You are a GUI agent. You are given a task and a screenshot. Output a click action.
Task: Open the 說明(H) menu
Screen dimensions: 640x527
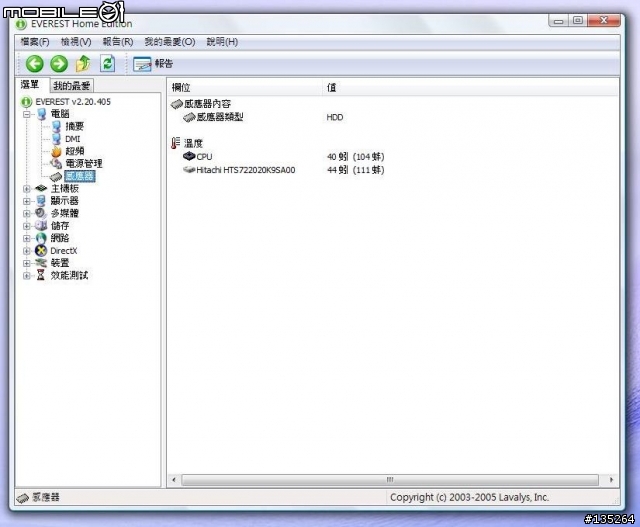(x=222, y=42)
